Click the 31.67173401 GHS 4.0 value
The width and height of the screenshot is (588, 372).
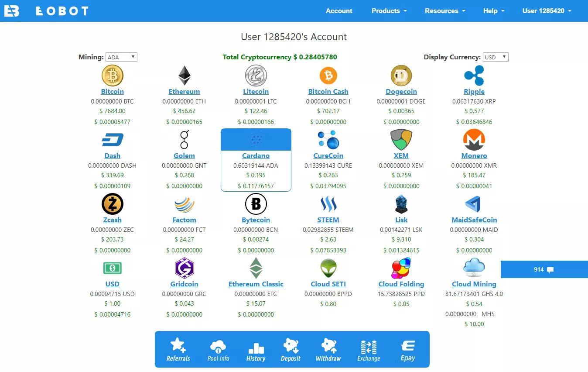[474, 294]
